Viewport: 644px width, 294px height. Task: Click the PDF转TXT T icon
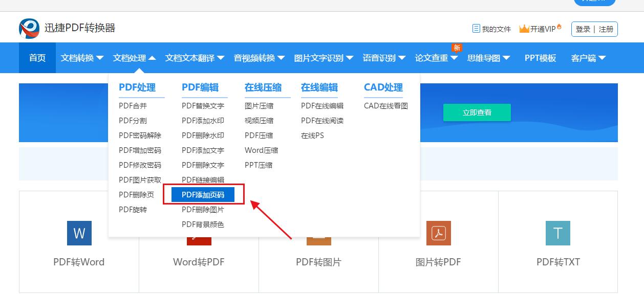[x=558, y=233]
